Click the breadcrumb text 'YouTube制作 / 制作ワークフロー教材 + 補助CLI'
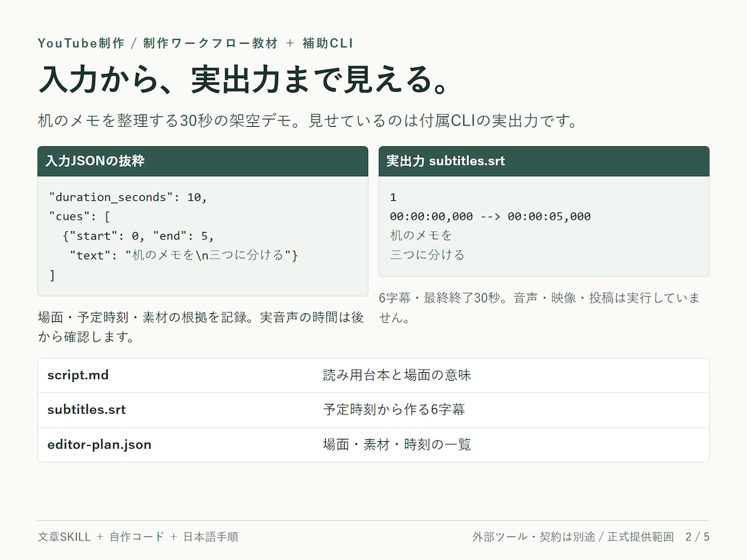This screenshot has height=560, width=747. [195, 43]
